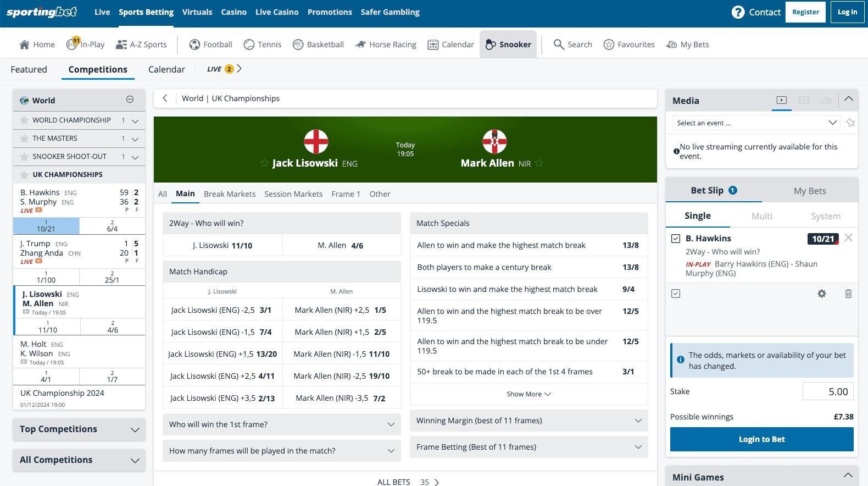Expand Winning Margin (best of 11 frames)
The image size is (868, 486).
pos(529,421)
